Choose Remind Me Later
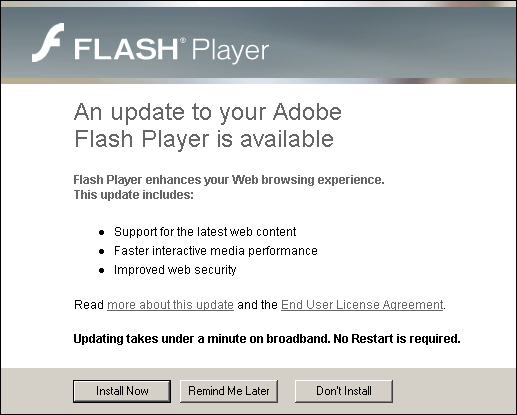 click(229, 391)
